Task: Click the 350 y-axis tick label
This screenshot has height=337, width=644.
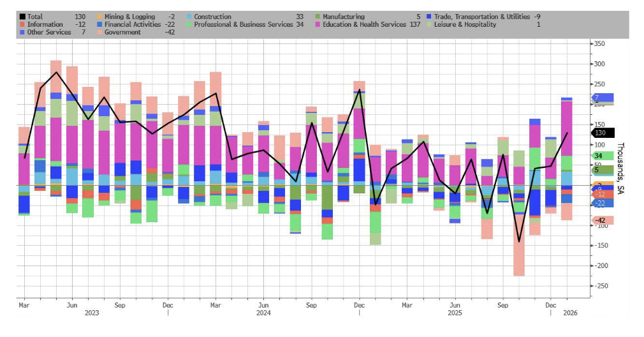Action: tap(599, 43)
